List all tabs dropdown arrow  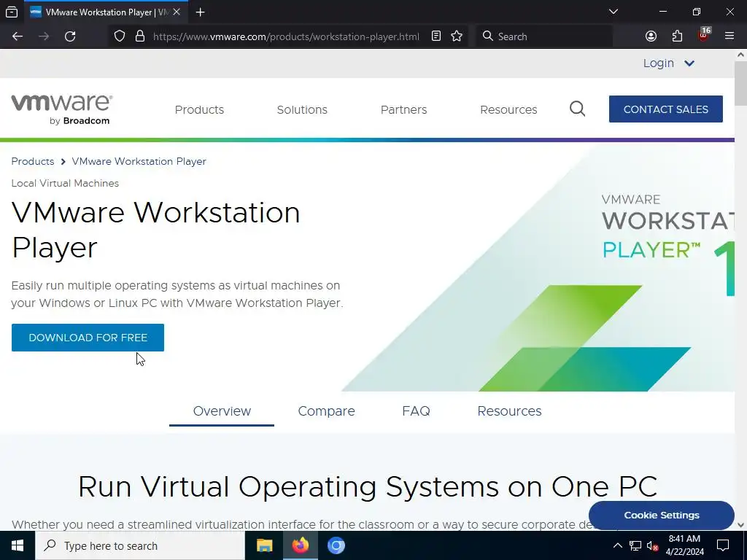coord(614,12)
